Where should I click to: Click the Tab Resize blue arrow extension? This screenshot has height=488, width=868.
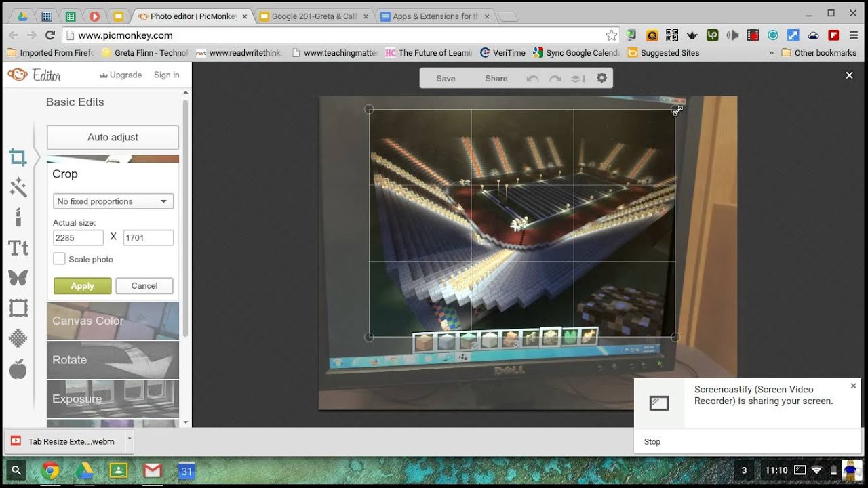793,35
